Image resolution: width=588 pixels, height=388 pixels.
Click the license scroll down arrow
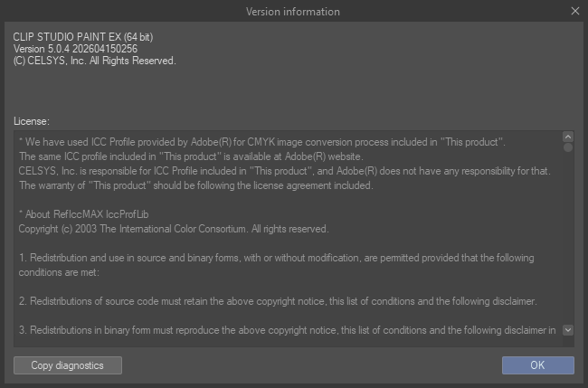pyautogui.click(x=568, y=330)
